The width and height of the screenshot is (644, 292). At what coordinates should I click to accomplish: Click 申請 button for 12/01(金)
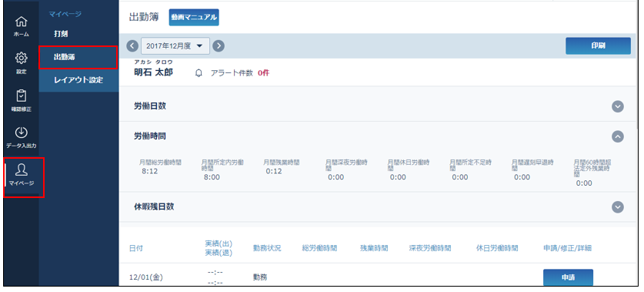click(568, 277)
